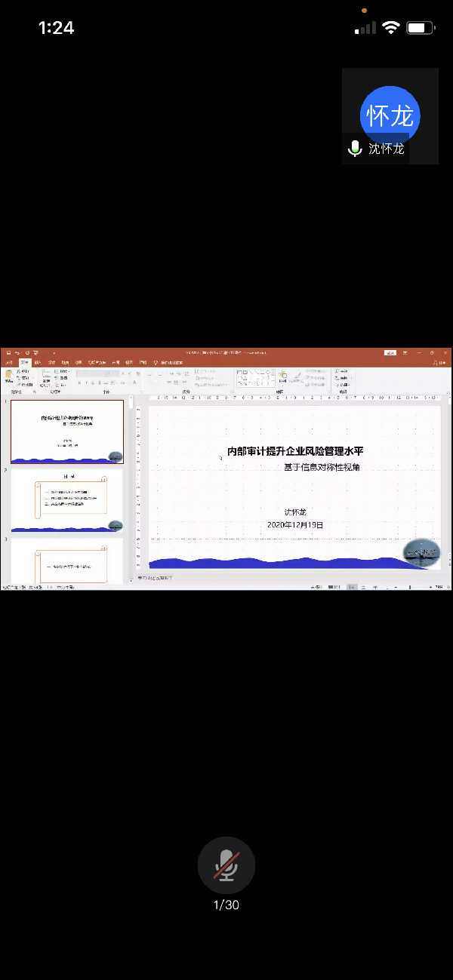
Task: Open the shapes gallery in the ribbon
Action: [x=254, y=377]
